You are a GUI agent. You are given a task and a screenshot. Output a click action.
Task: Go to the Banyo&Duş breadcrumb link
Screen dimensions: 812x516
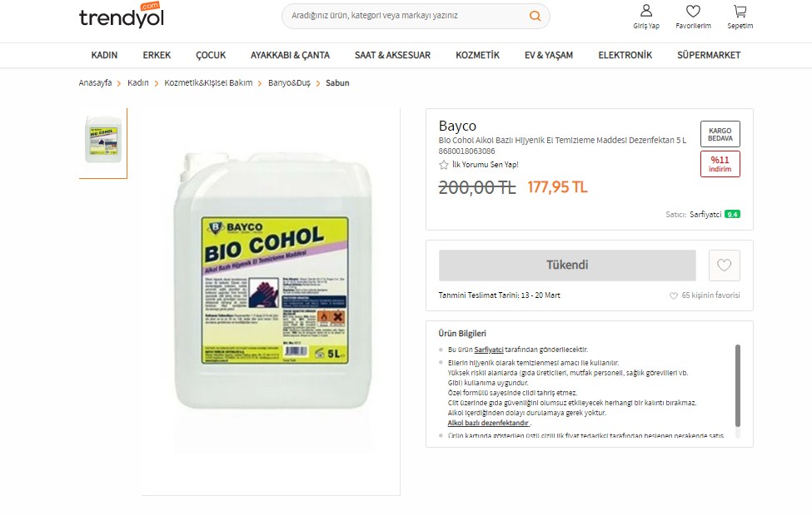[x=289, y=82]
